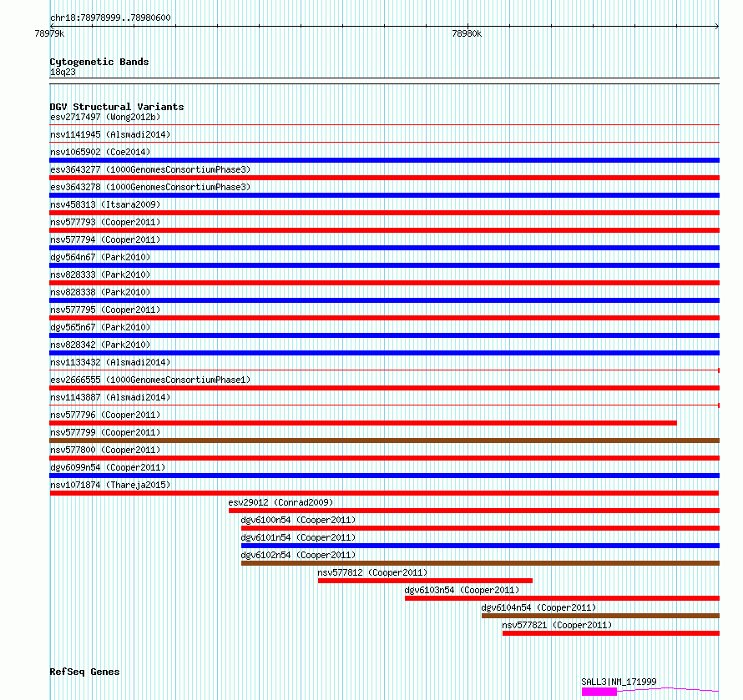Open nsv577800 (Cooper2011) variant
This screenshot has height=700, width=743.
pyautogui.click(x=105, y=450)
